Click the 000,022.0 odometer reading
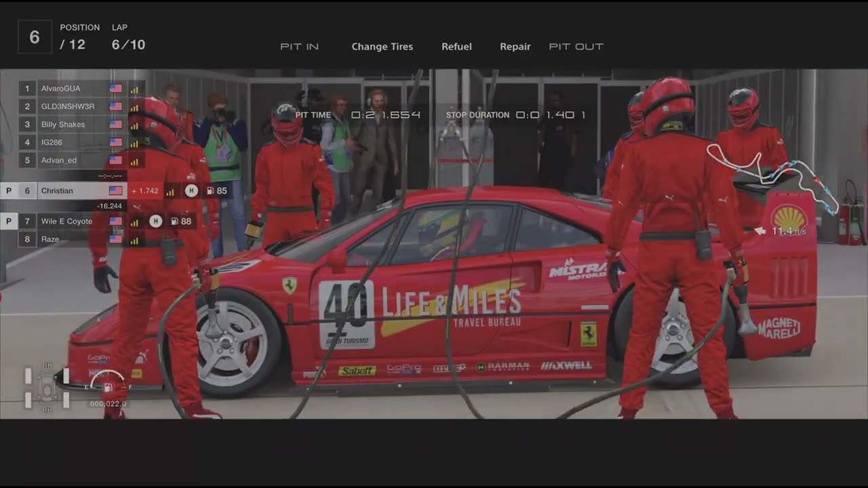 [108, 404]
